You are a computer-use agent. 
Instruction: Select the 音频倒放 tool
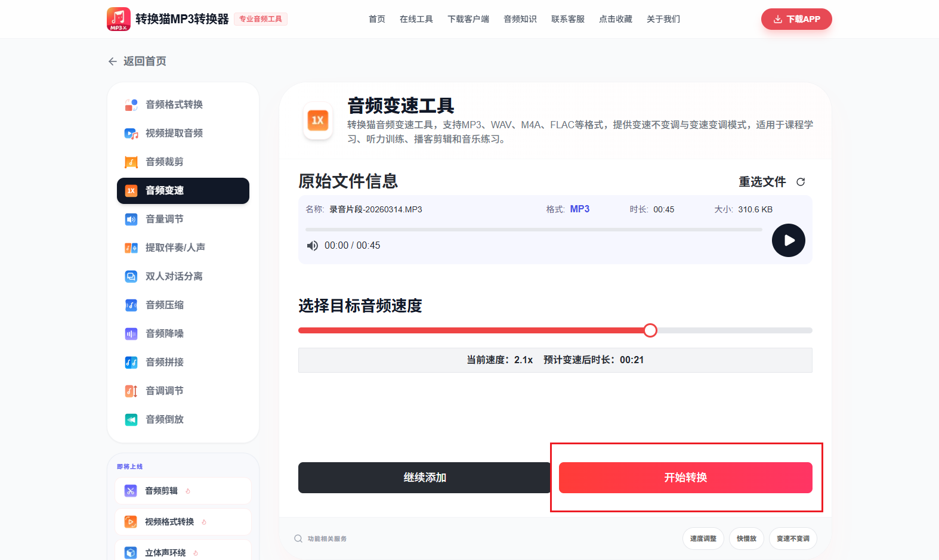coord(164,419)
